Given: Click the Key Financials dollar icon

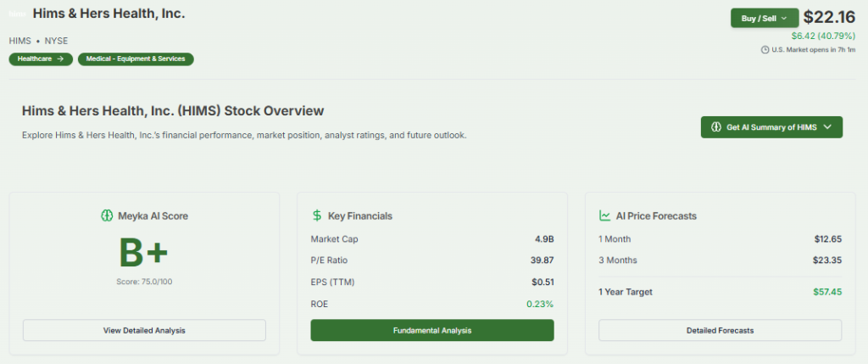Looking at the screenshot, I should click(317, 216).
